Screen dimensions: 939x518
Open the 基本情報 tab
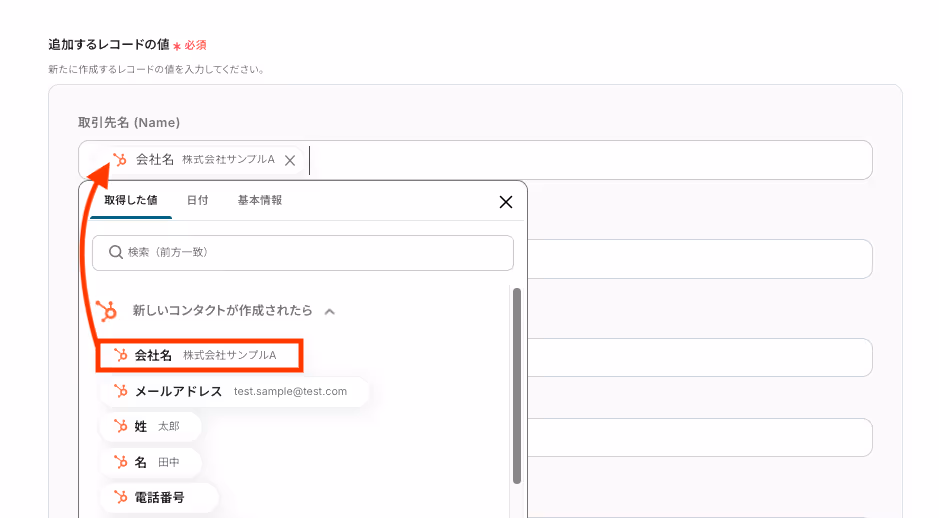coord(259,201)
